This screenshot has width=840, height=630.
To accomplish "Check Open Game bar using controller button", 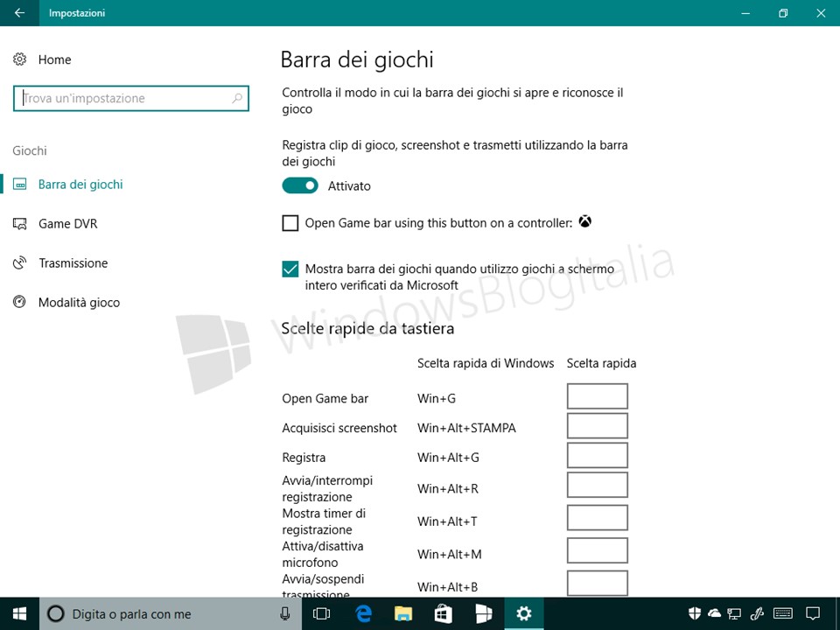I will tap(290, 223).
